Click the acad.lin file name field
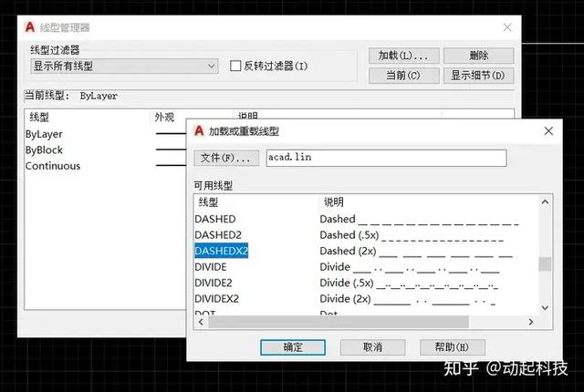This screenshot has width=584, height=392. tap(386, 158)
